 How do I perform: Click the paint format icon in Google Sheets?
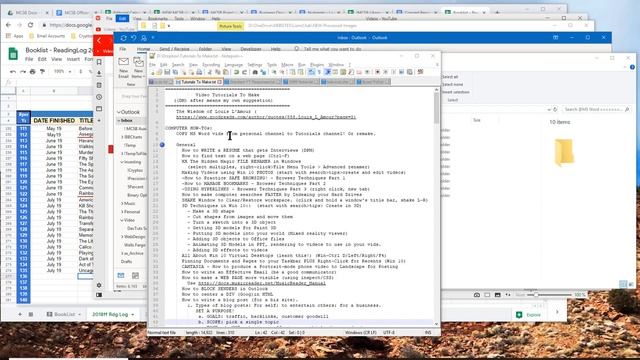point(42,71)
